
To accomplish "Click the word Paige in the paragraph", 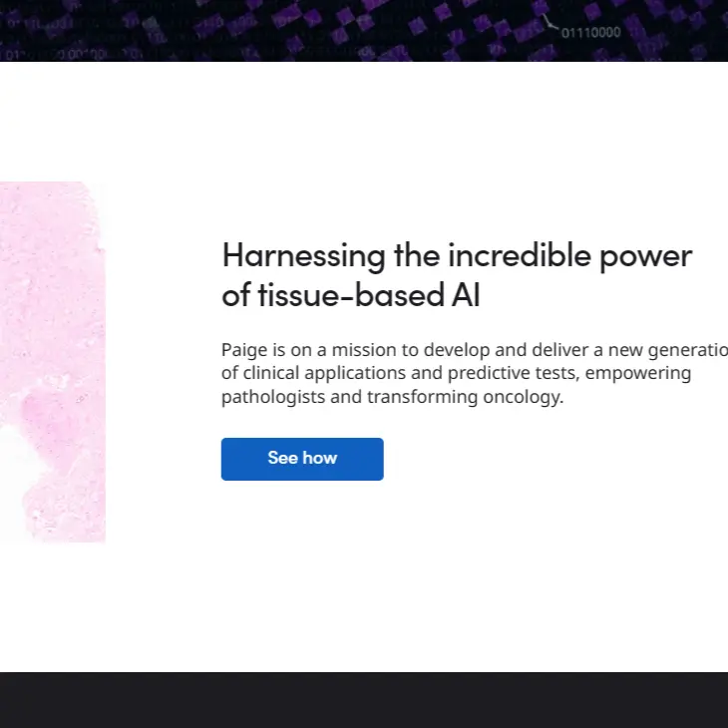I will pyautogui.click(x=243, y=350).
